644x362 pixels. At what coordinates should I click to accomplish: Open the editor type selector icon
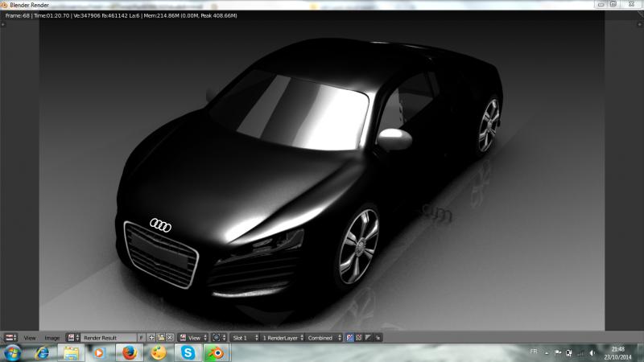click(10, 338)
